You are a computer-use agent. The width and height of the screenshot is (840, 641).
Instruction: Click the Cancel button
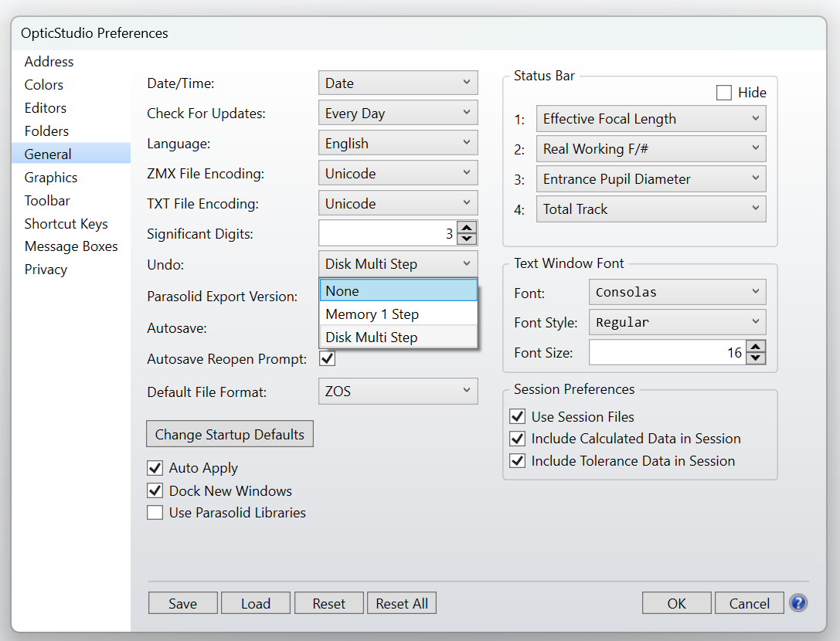[750, 603]
